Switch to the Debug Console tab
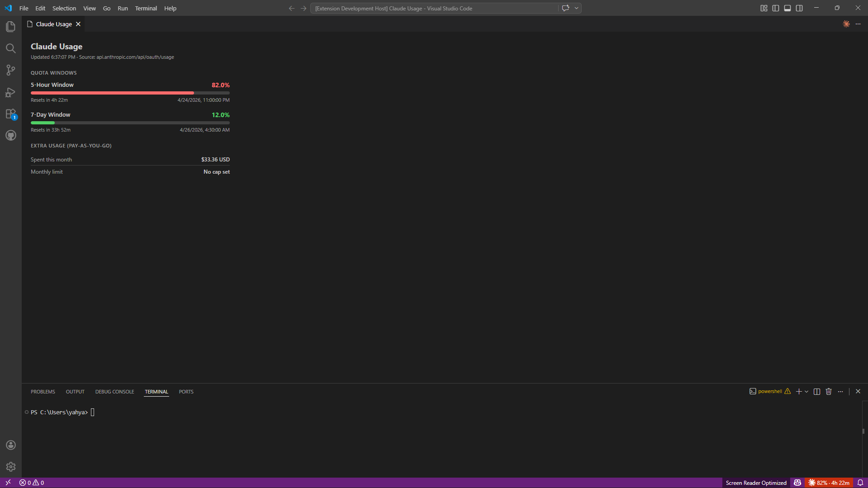 point(114,392)
